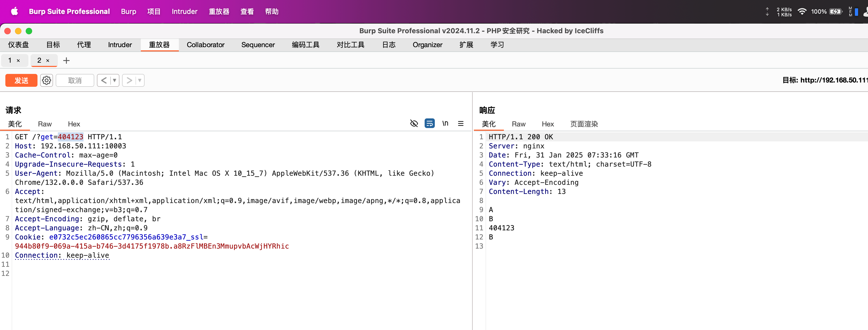Open the Collaborator tab
Viewport: 868px width, 330px height.
pyautogui.click(x=206, y=45)
